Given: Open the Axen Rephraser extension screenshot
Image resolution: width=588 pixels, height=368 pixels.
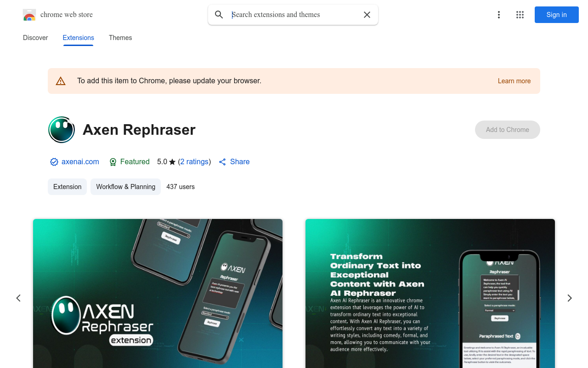Looking at the screenshot, I should pyautogui.click(x=158, y=293).
